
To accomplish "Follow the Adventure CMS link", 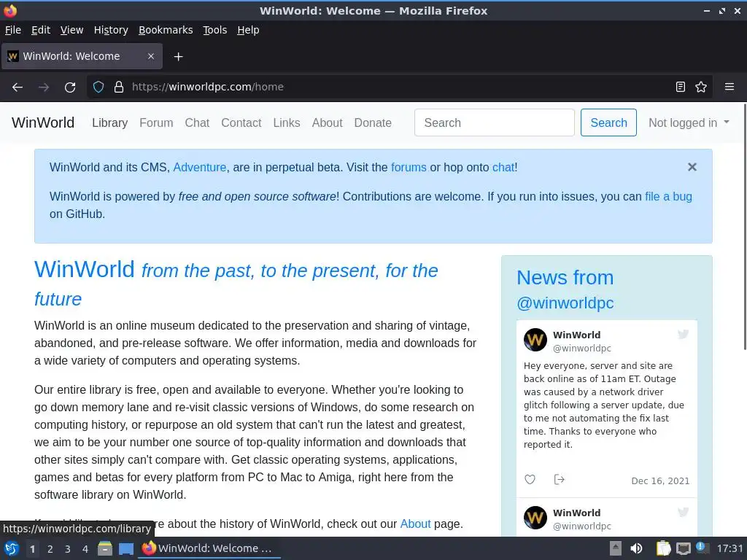I will pyautogui.click(x=200, y=167).
